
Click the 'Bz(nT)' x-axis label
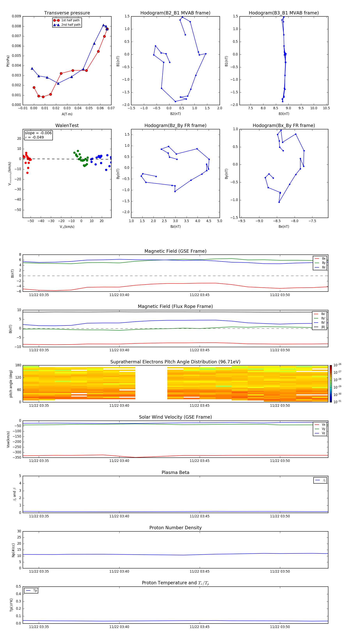(175, 227)
